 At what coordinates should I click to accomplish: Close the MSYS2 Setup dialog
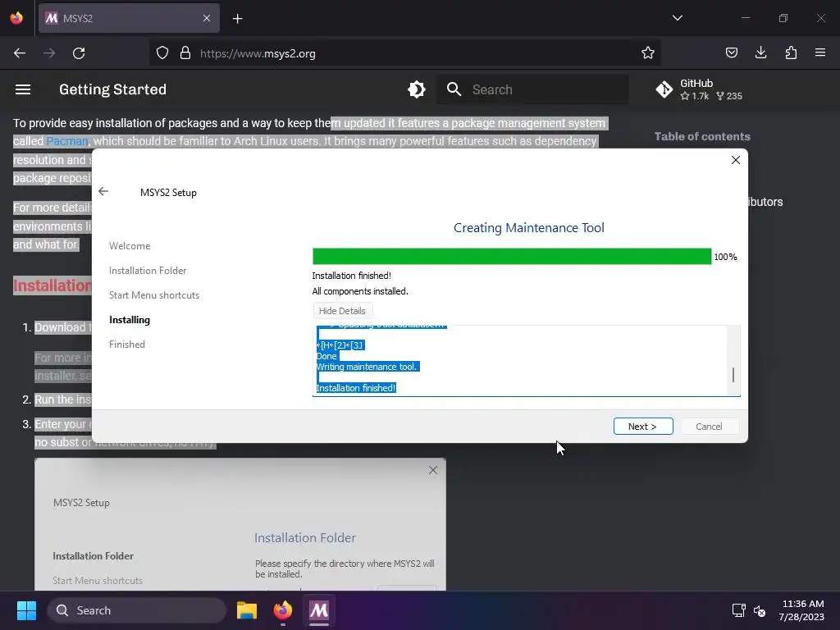(736, 160)
